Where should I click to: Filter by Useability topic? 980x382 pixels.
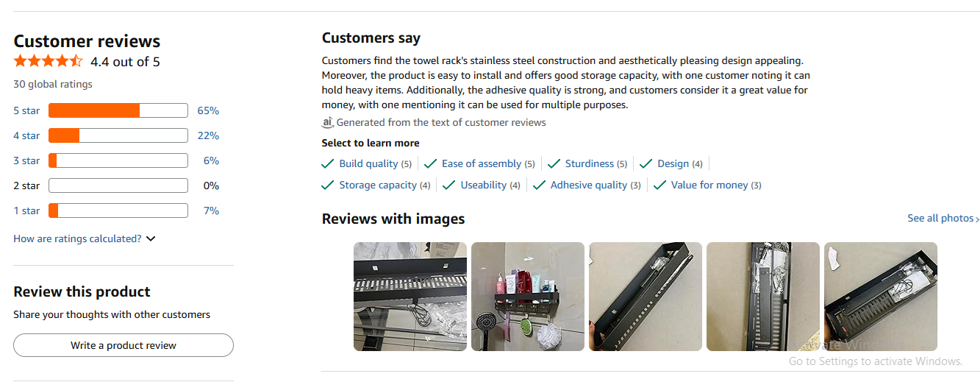pos(483,185)
